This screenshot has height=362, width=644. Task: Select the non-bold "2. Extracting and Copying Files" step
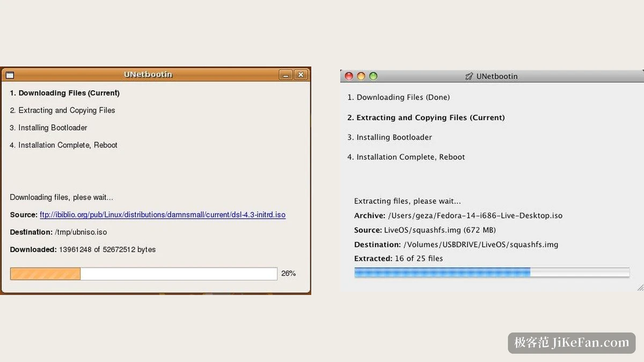[62, 110]
